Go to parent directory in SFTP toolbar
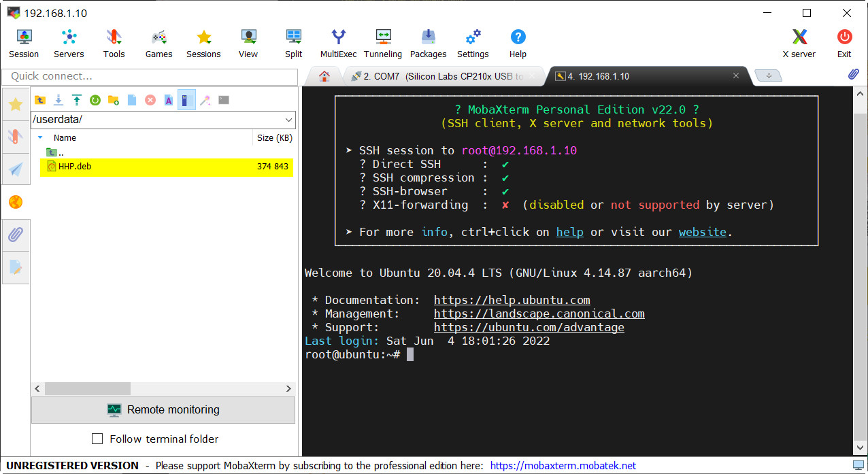 (40, 100)
